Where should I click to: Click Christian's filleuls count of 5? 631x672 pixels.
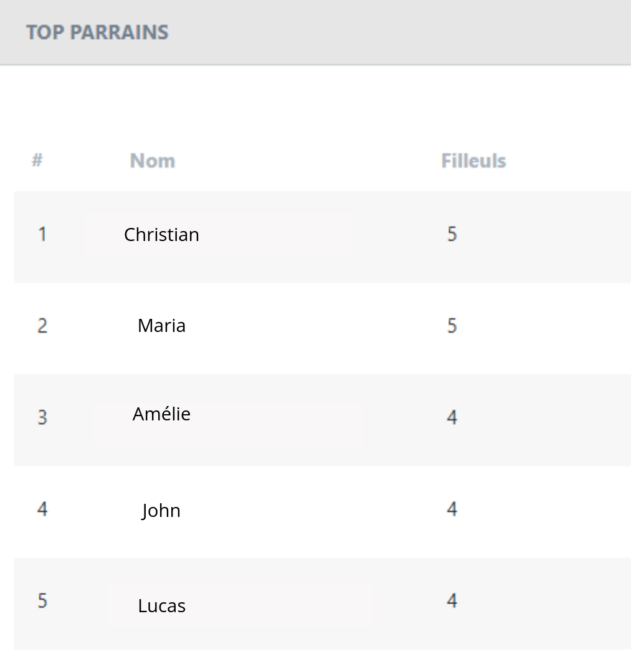[x=452, y=234]
